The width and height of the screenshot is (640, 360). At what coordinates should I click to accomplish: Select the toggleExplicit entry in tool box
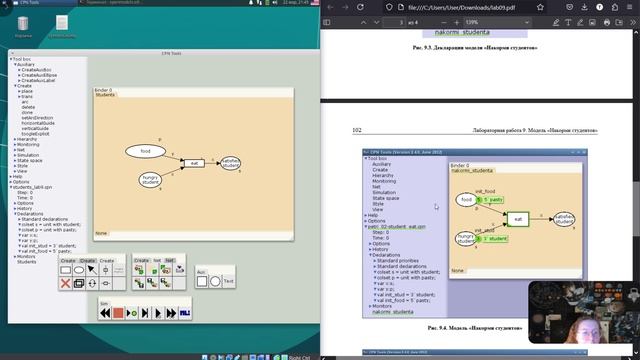point(35,133)
